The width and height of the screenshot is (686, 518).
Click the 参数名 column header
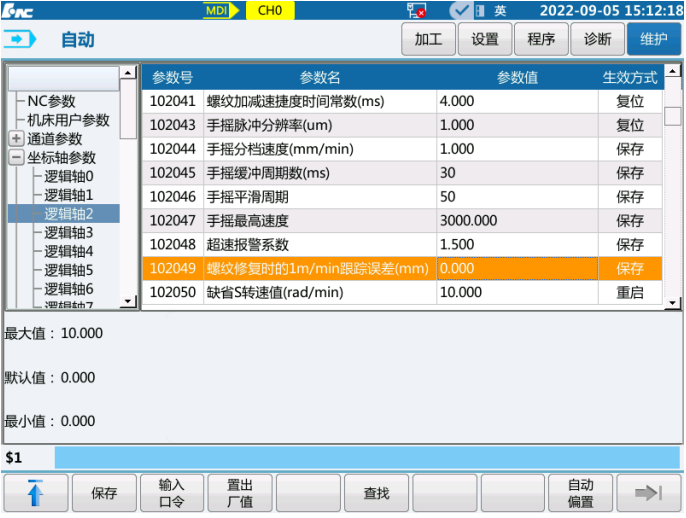pos(320,77)
